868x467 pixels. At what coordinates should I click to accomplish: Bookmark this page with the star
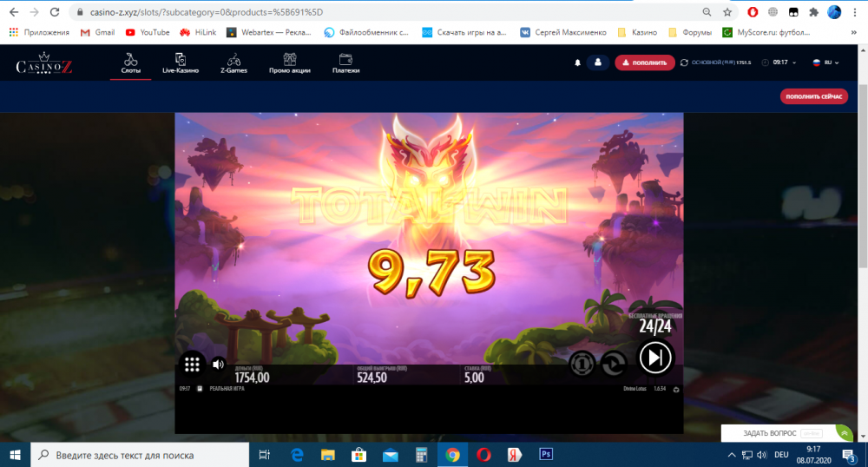point(727,11)
